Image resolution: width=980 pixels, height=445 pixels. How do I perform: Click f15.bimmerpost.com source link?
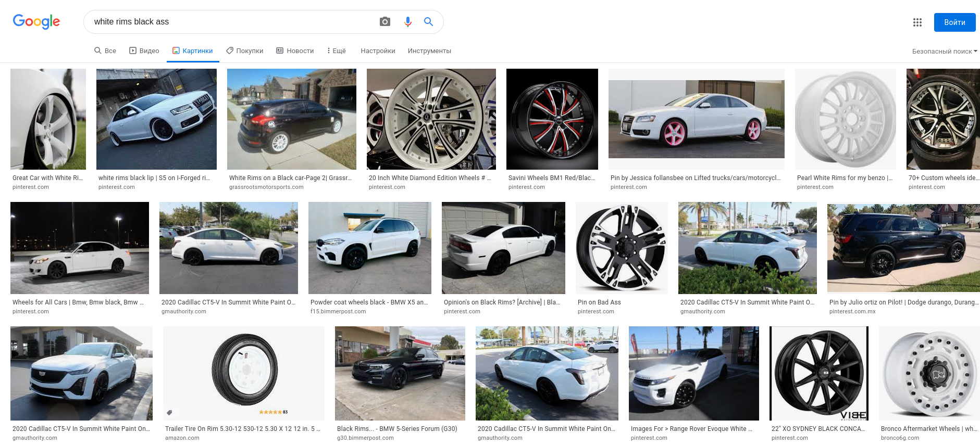[x=338, y=312]
